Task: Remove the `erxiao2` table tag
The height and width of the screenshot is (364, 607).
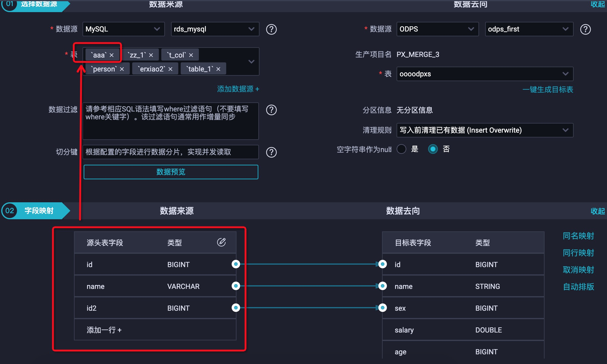Action: (x=170, y=69)
